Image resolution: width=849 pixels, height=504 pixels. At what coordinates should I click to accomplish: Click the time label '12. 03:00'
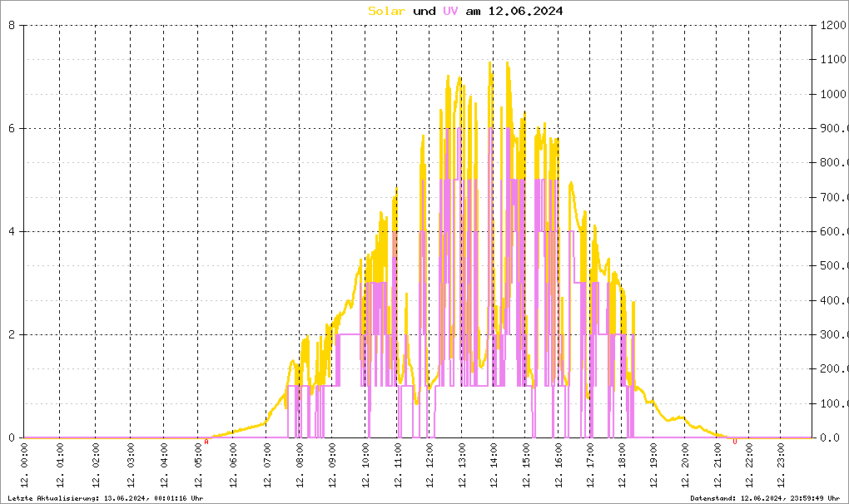131,465
